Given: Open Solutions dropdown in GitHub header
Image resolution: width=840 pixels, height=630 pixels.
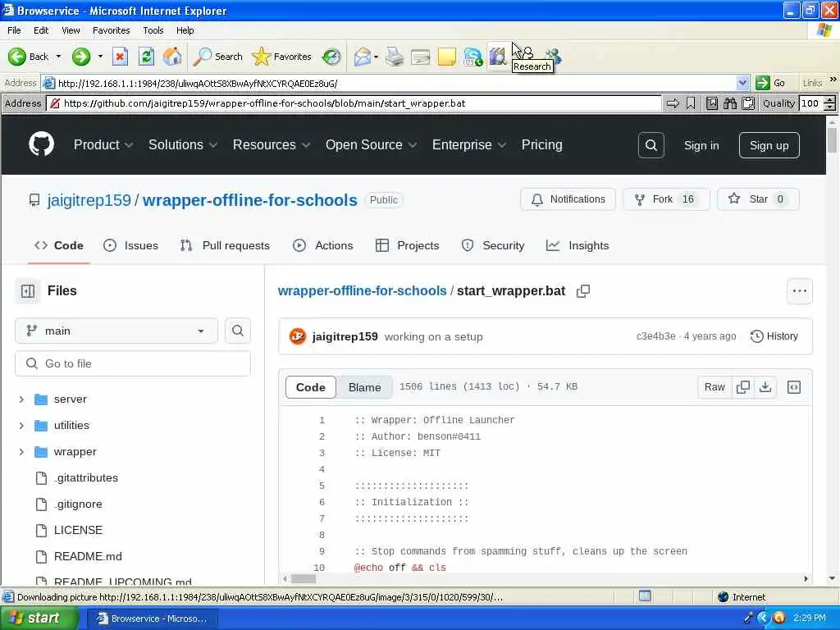Looking at the screenshot, I should [x=183, y=144].
